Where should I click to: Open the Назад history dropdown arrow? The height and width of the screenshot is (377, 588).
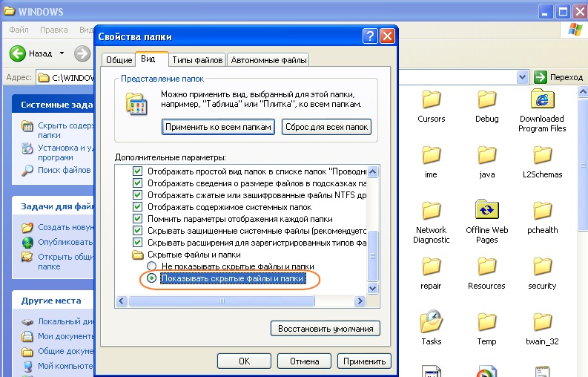click(x=62, y=53)
